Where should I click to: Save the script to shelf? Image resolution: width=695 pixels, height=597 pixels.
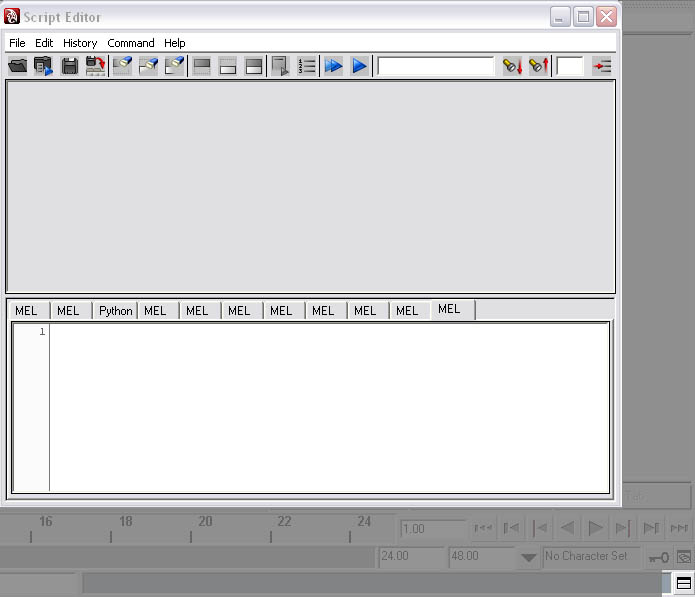pyautogui.click(x=95, y=66)
